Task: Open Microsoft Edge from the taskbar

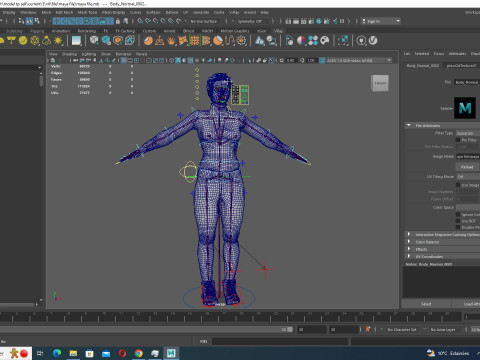Action: click(57, 353)
